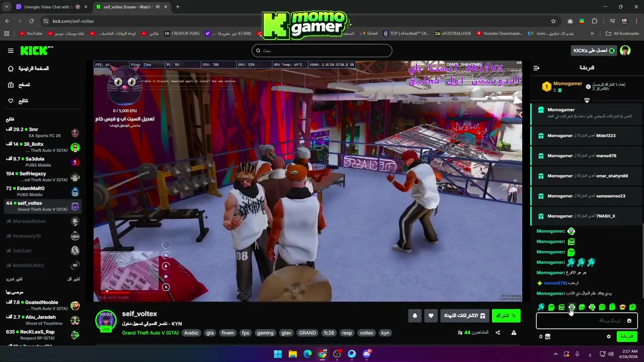Expand hidden bookmarks chevron
The image size is (644, 362).
592,34
